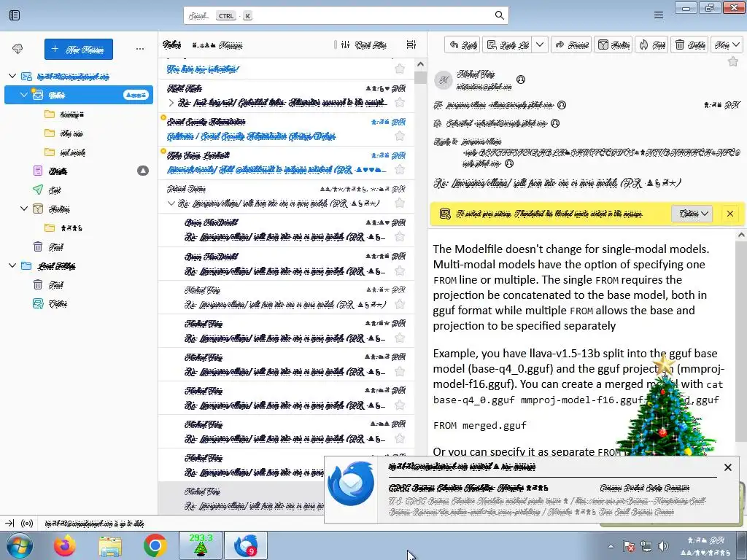Open Options dropdown in privacy bar
Image resolution: width=747 pixels, height=560 pixels.
tap(693, 214)
